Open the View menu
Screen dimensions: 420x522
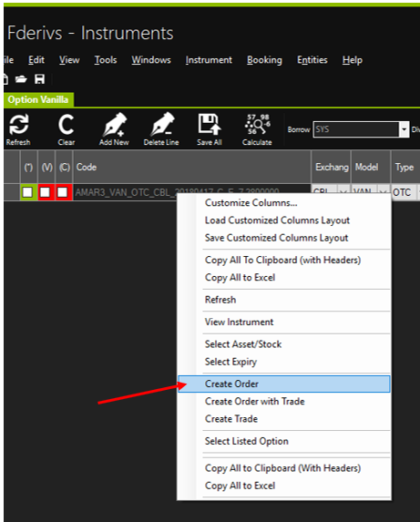[x=69, y=60]
